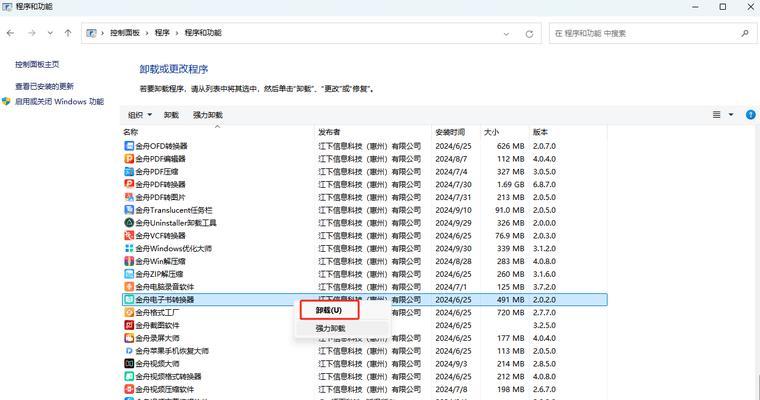Expand breadcrumb chevron after 控制面板
The height and width of the screenshot is (400, 760).
click(x=147, y=33)
